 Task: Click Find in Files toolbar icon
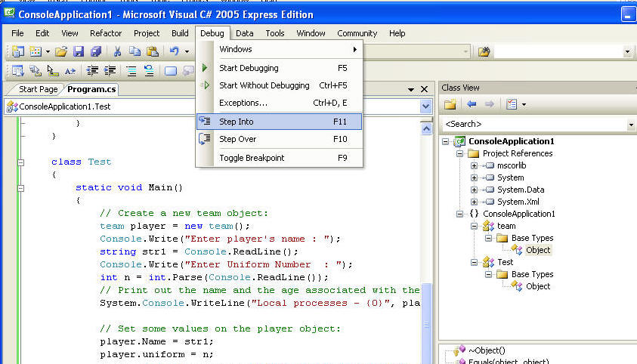pyautogui.click(x=484, y=51)
